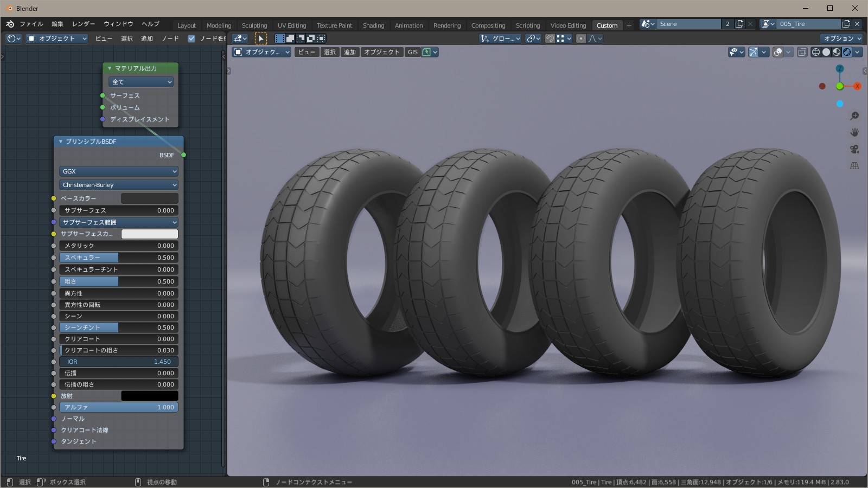Click the Blender logo menu icon

10,24
